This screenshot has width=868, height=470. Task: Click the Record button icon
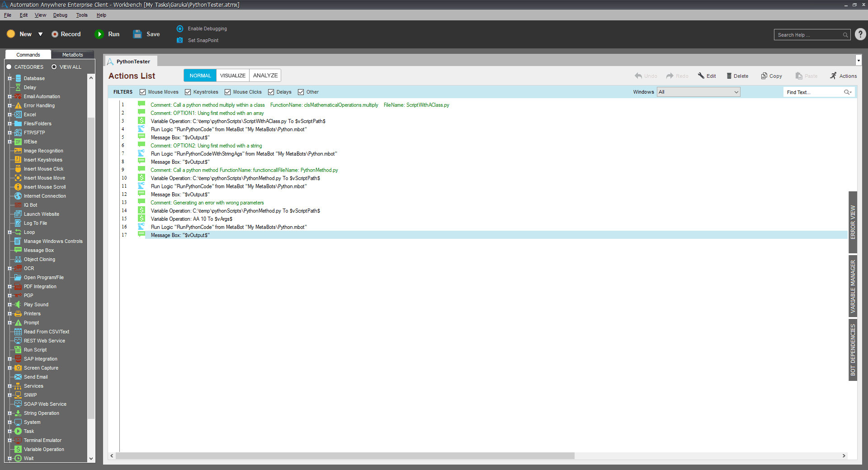tap(55, 34)
